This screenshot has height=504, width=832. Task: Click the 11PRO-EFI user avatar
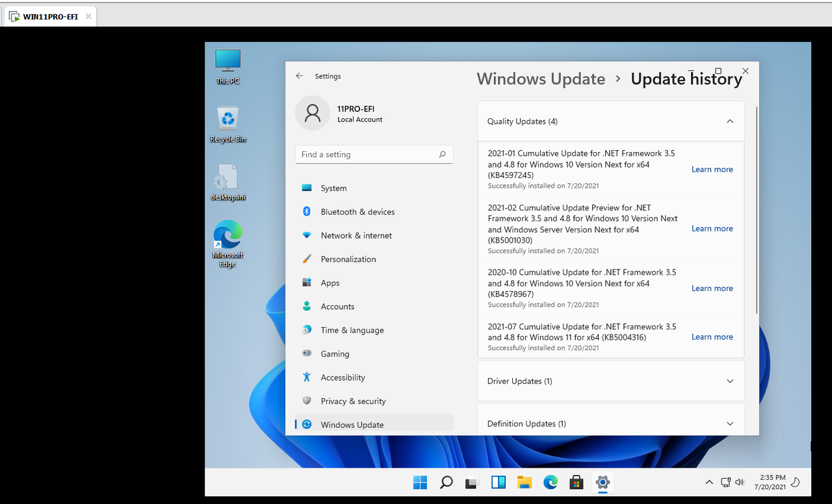[x=313, y=113]
